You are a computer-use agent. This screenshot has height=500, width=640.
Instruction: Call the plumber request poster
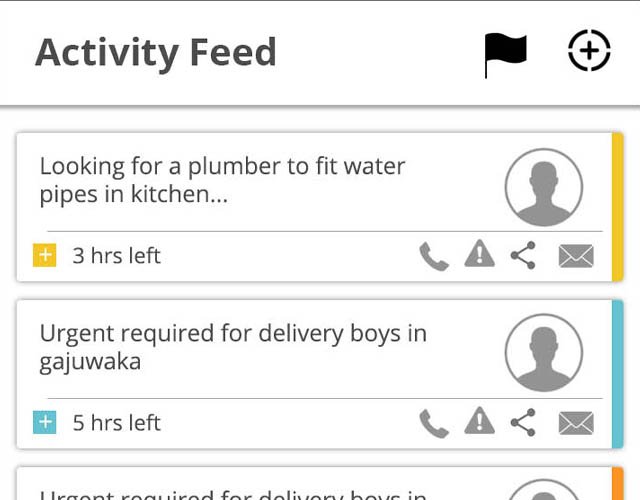tap(433, 257)
